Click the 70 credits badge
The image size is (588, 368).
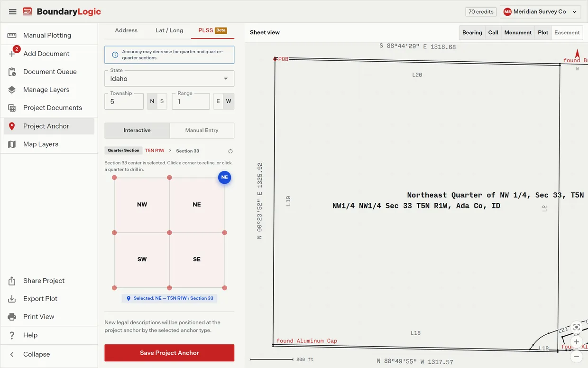click(x=481, y=12)
